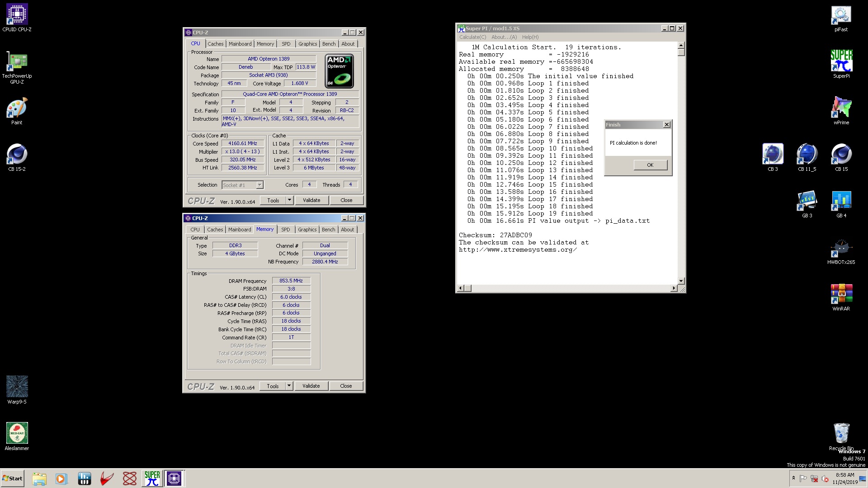Click the DRAM Frequency value 853.5 MHz

(291, 281)
